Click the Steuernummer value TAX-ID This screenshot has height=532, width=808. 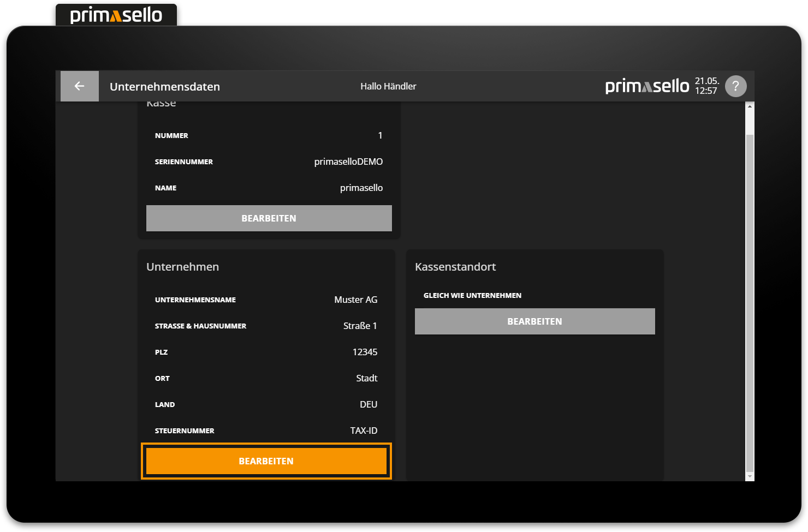364,431
